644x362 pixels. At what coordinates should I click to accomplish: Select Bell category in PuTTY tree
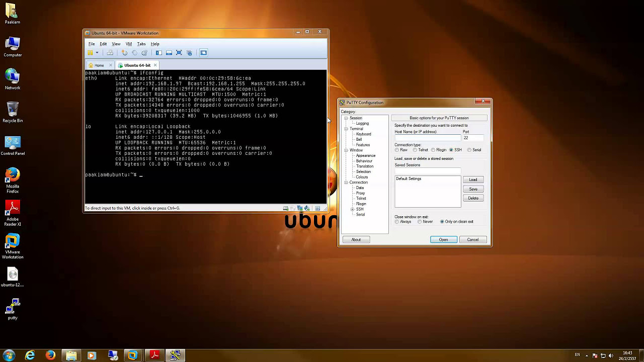(x=359, y=140)
